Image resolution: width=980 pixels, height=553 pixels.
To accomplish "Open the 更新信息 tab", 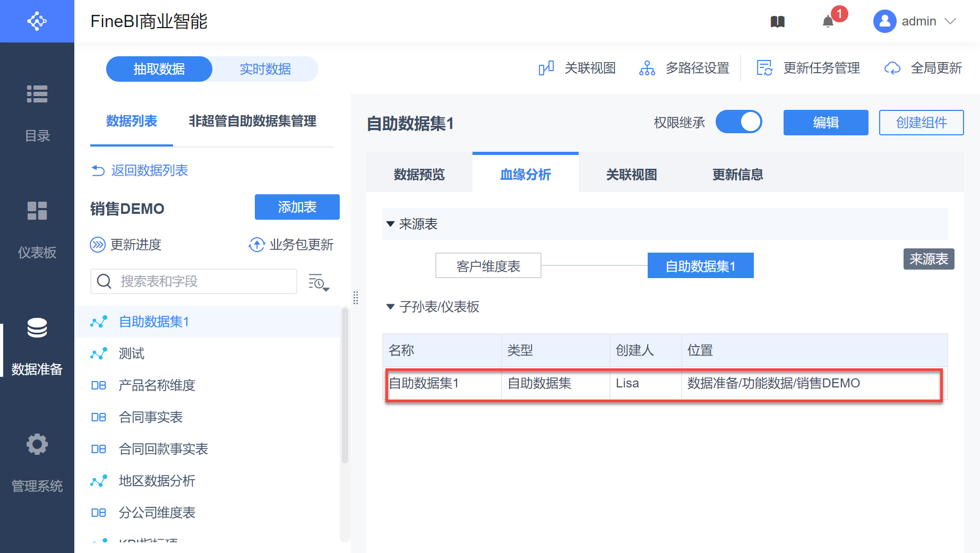I will coord(737,174).
